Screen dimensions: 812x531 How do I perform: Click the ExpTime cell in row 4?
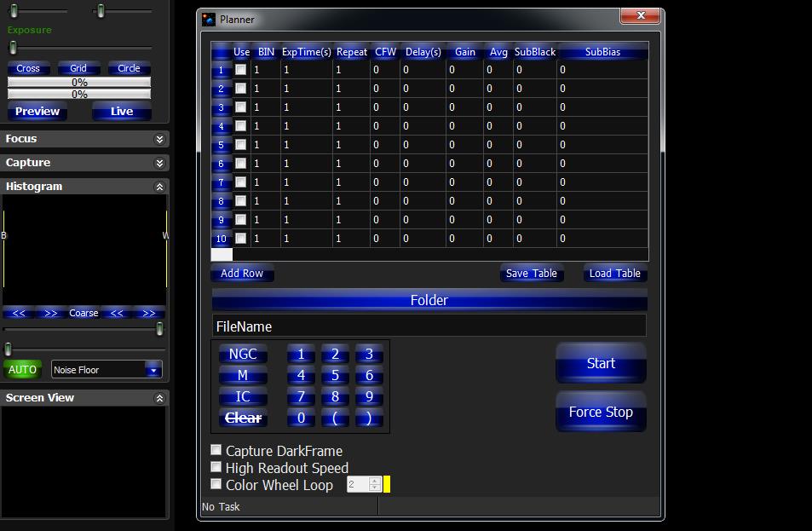pyautogui.click(x=307, y=126)
